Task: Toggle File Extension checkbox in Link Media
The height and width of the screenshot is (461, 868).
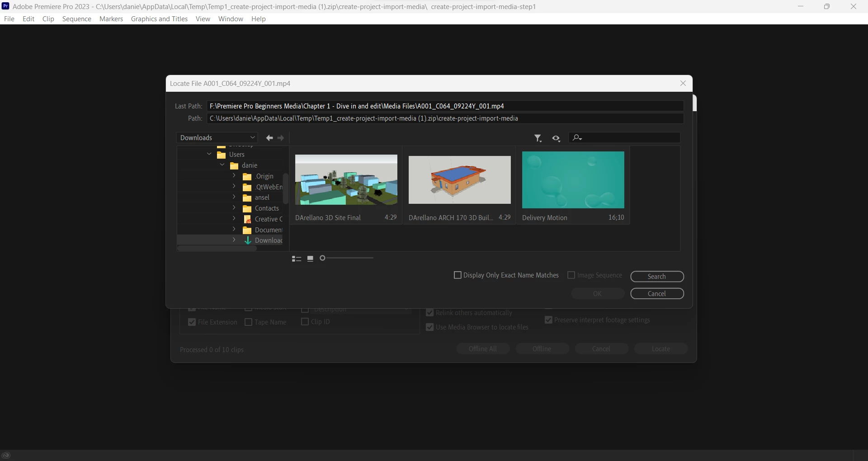Action: tap(192, 322)
